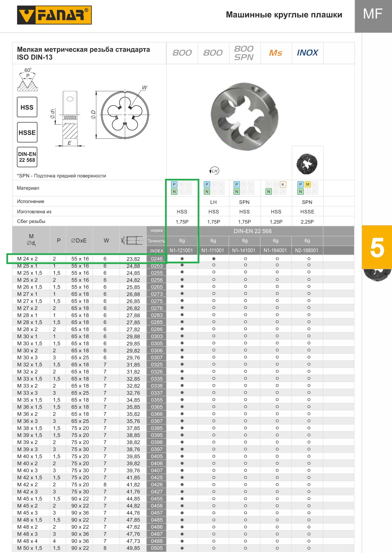Click the "49,85" diameter value
The height and width of the screenshot is (553, 392).
coord(133,548)
